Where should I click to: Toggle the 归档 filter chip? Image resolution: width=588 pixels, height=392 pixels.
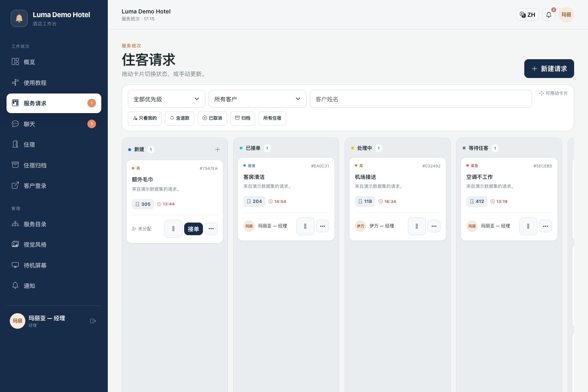[243, 118]
